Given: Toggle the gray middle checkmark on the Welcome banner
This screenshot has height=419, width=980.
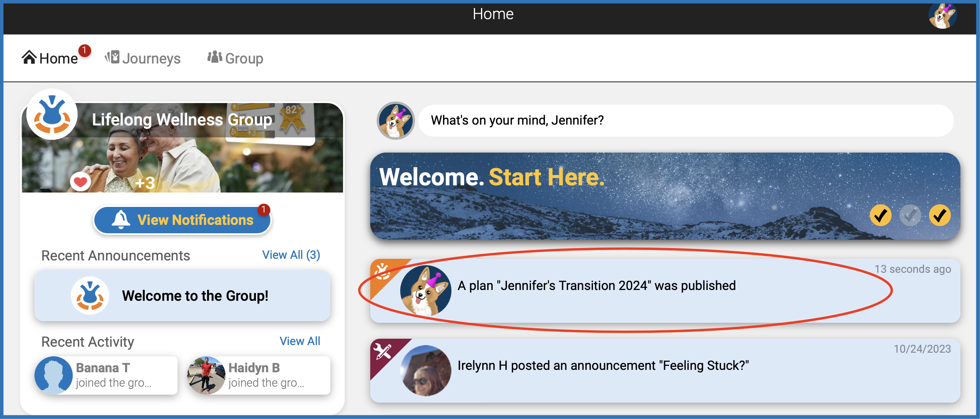Looking at the screenshot, I should coord(910,216).
